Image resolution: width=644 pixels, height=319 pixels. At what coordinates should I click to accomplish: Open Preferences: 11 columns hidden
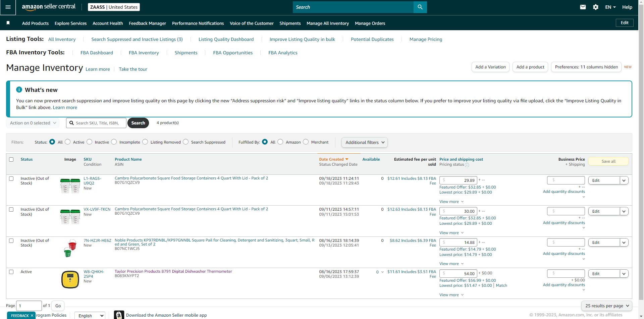586,67
